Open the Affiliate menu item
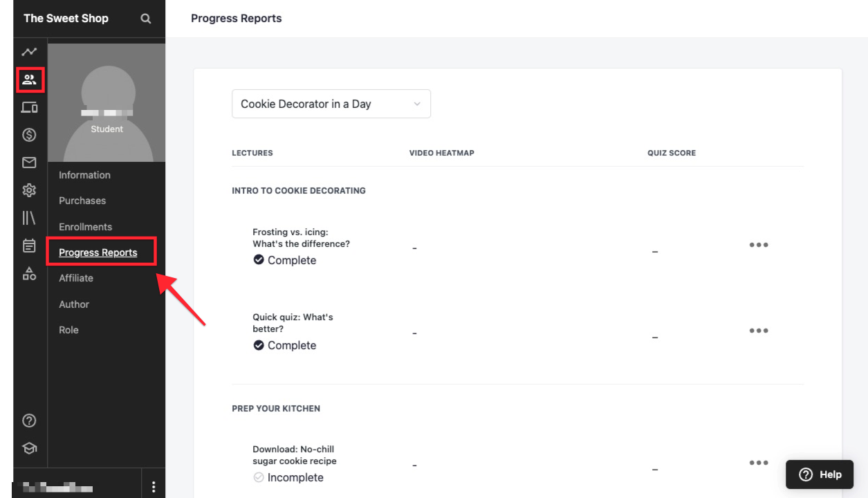Viewport: 868px width, 498px height. click(x=76, y=278)
